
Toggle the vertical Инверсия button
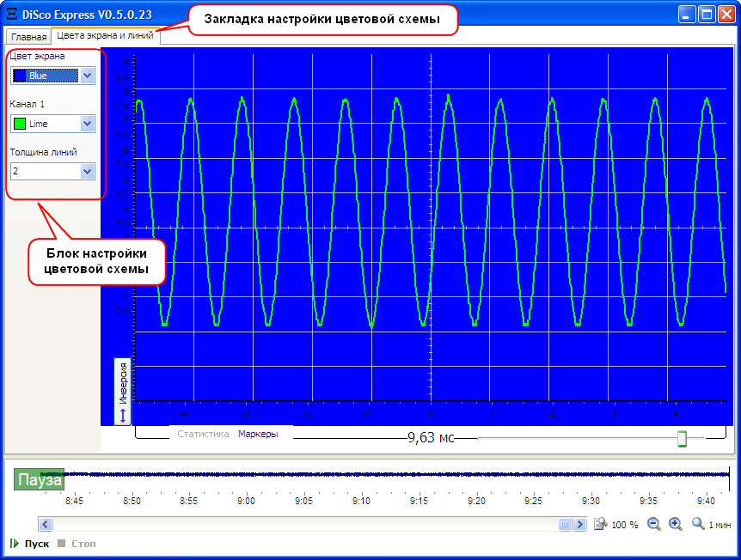pyautogui.click(x=122, y=382)
